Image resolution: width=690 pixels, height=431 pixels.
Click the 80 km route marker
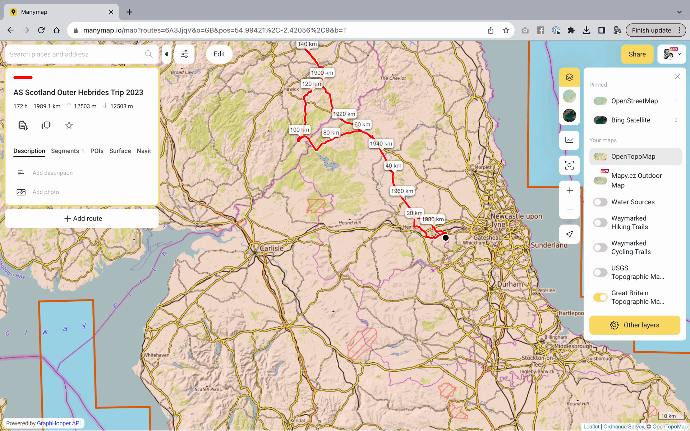[331, 133]
